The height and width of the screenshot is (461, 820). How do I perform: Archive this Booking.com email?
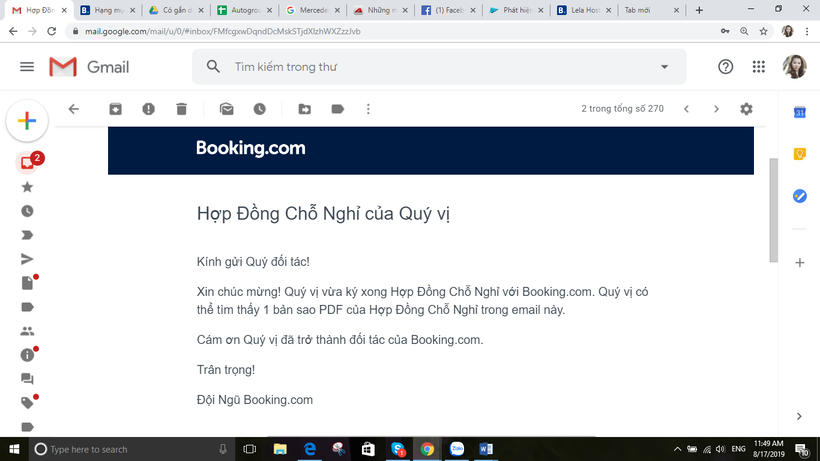pyautogui.click(x=116, y=109)
